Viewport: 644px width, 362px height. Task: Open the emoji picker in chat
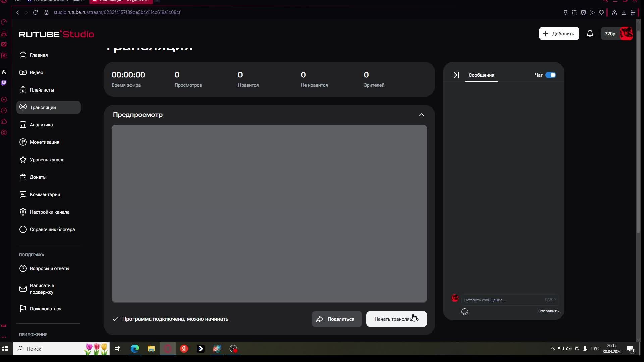464,312
